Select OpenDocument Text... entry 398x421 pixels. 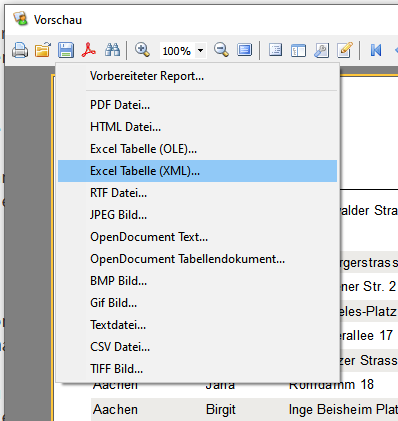[x=197, y=237]
